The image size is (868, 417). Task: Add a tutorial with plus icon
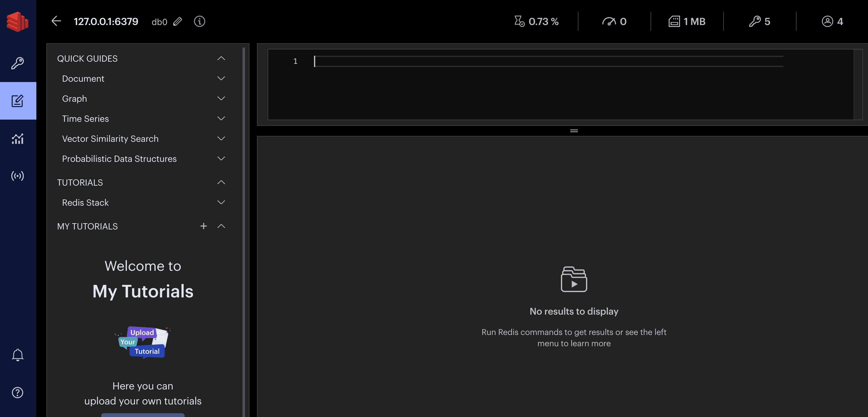pos(203,226)
